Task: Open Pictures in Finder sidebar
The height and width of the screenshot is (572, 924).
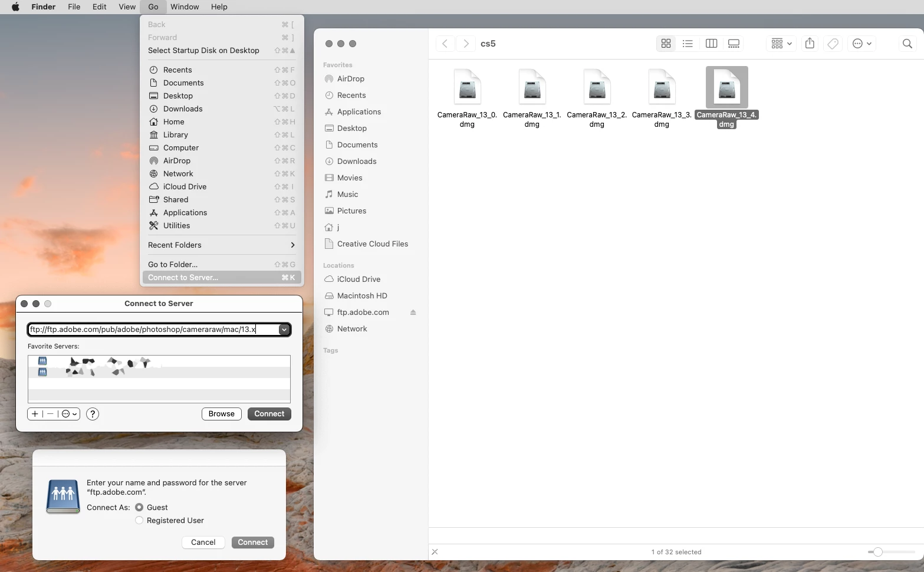Action: click(x=351, y=211)
